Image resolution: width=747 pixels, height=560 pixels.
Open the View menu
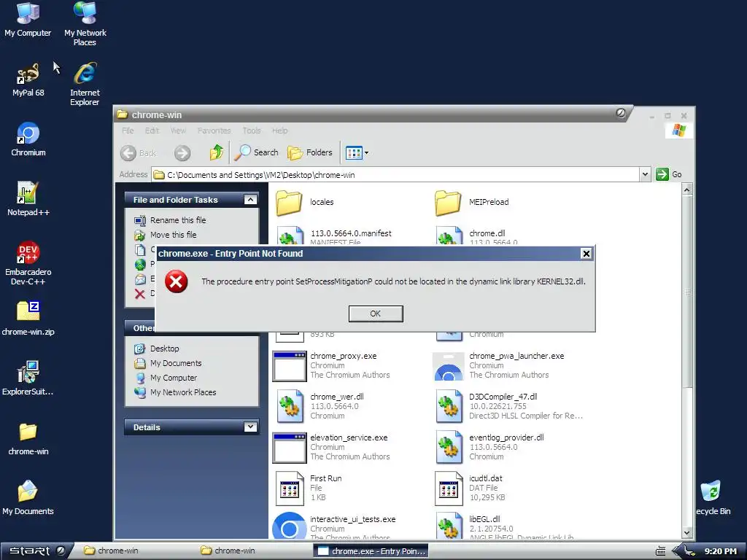[178, 131]
